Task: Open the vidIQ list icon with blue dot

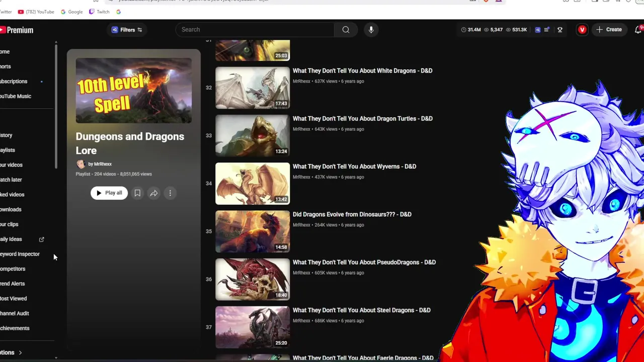Action: [x=547, y=30]
